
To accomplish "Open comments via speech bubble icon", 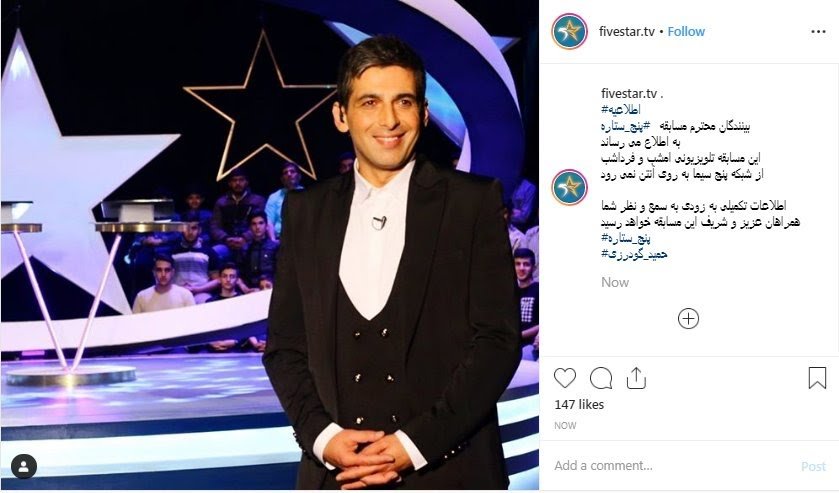I will 601,378.
